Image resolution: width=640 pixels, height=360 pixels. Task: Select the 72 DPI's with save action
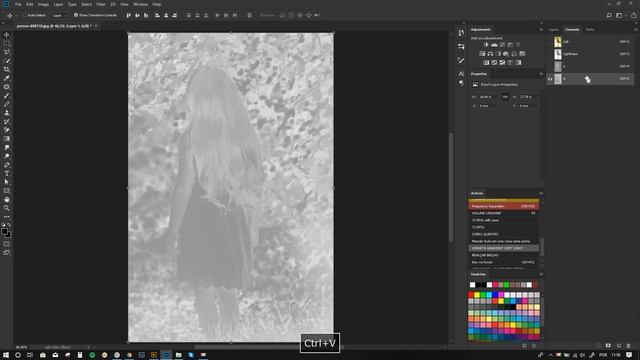click(x=504, y=220)
